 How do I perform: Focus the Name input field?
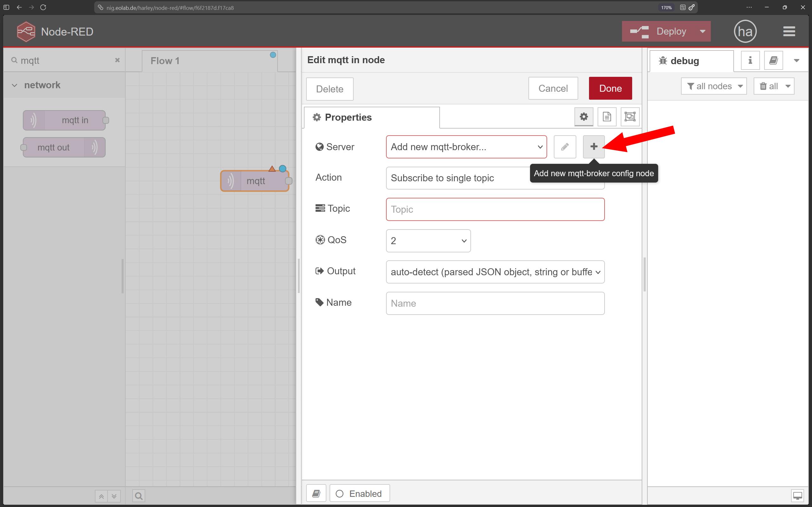click(495, 304)
